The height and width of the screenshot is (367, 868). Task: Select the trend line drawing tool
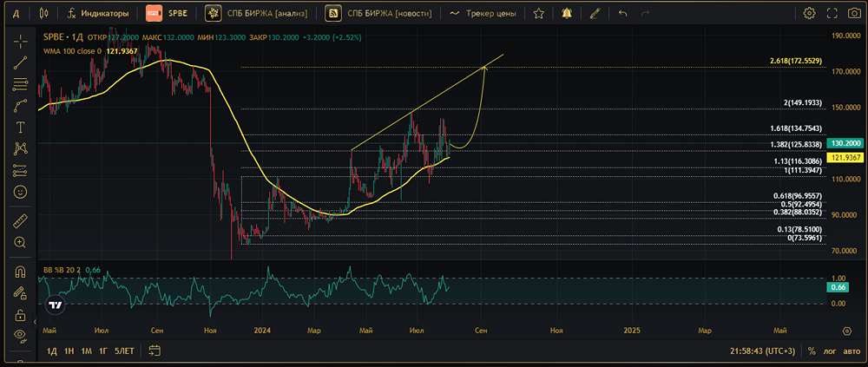tap(20, 62)
